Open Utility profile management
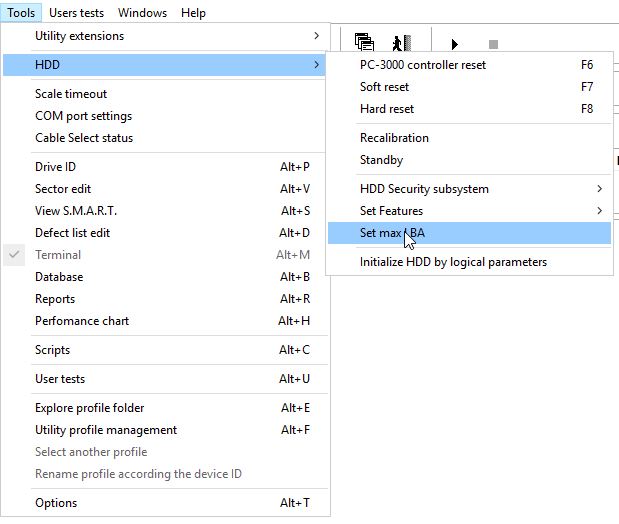The image size is (619, 524). [164, 430]
